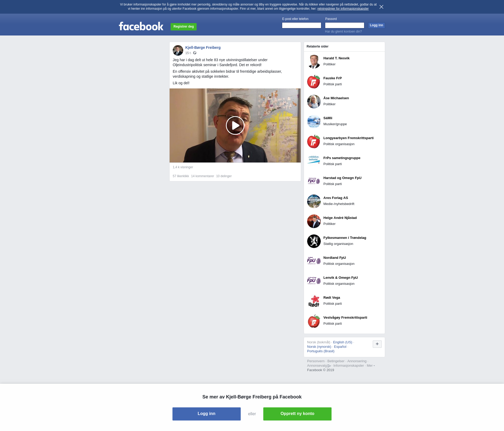Image resolution: width=504 pixels, height=431 pixels.
Task: Open the Personvern footer link
Action: coord(316,361)
